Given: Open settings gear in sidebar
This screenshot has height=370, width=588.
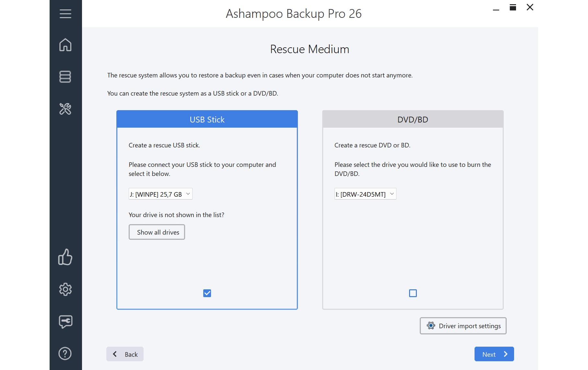Looking at the screenshot, I should (x=65, y=289).
